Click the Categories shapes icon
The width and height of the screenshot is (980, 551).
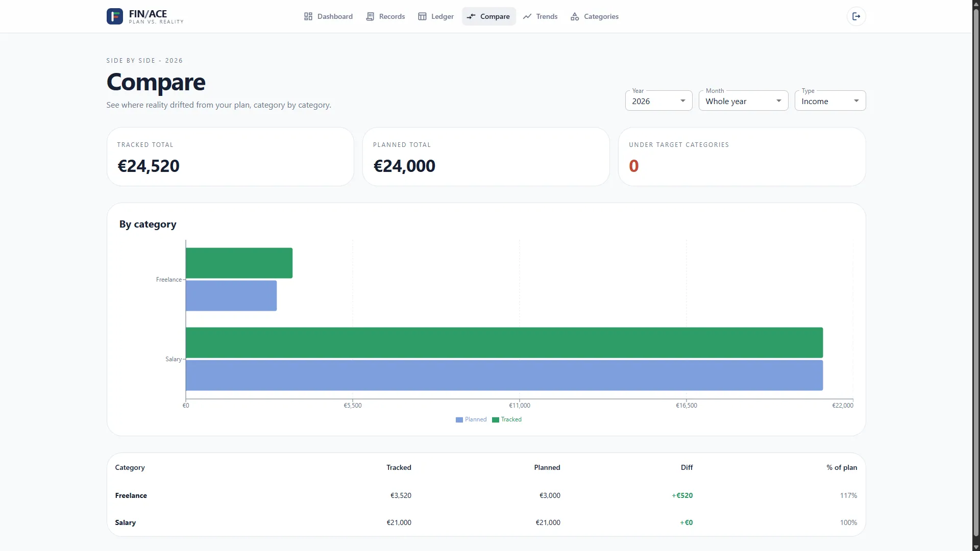pyautogui.click(x=575, y=16)
